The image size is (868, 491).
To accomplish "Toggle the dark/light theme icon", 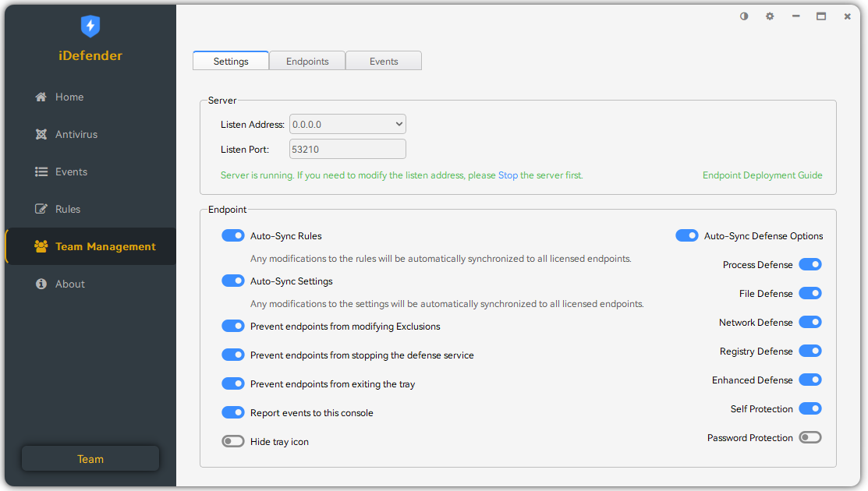I will coord(744,16).
